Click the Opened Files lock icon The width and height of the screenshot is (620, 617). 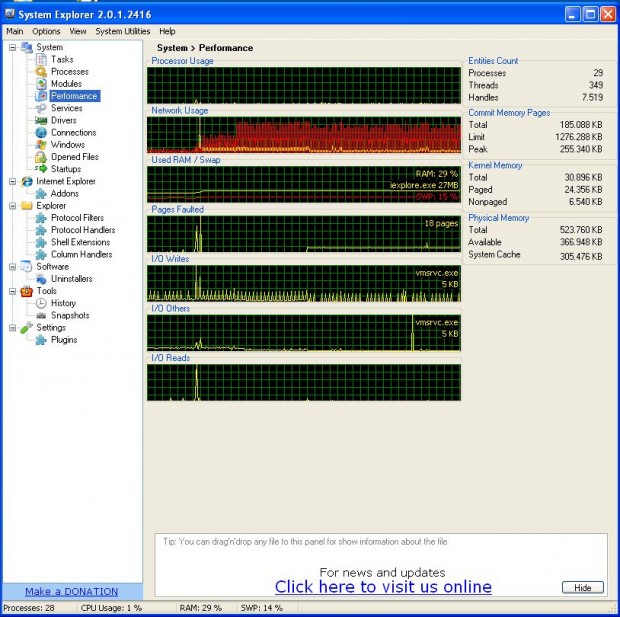[x=41, y=157]
